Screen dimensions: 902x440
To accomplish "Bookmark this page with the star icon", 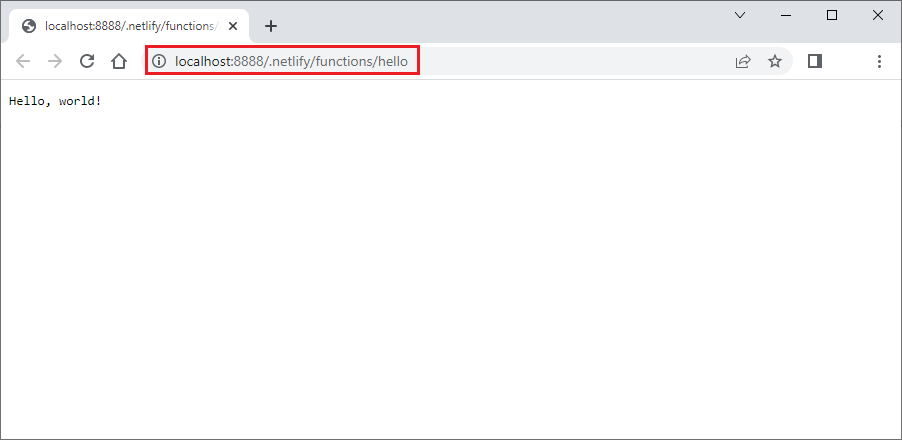I will (x=775, y=61).
